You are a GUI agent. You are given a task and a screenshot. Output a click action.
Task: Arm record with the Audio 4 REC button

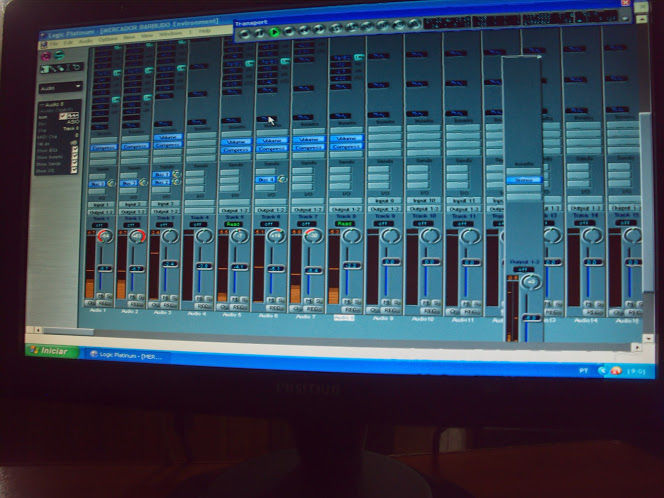point(204,306)
